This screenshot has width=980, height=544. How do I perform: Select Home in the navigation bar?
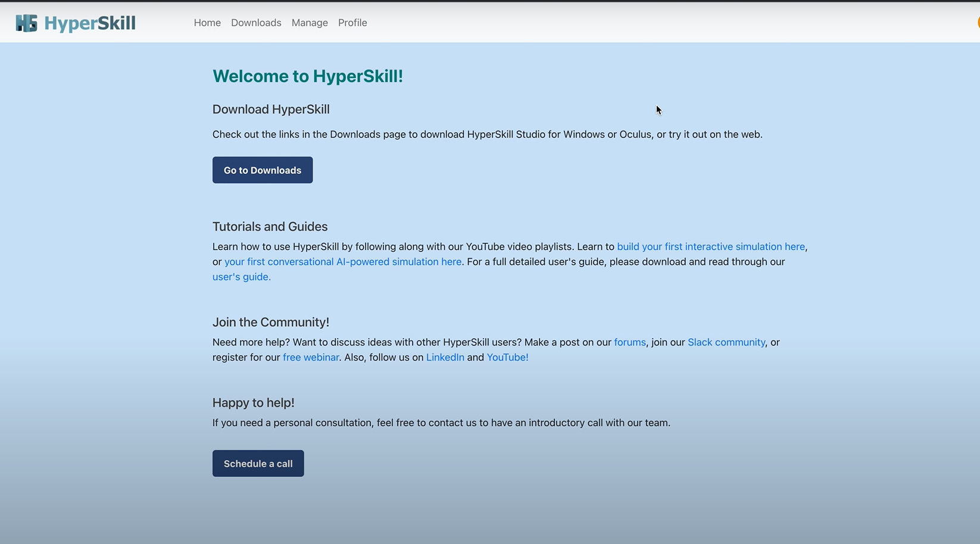[x=207, y=23]
